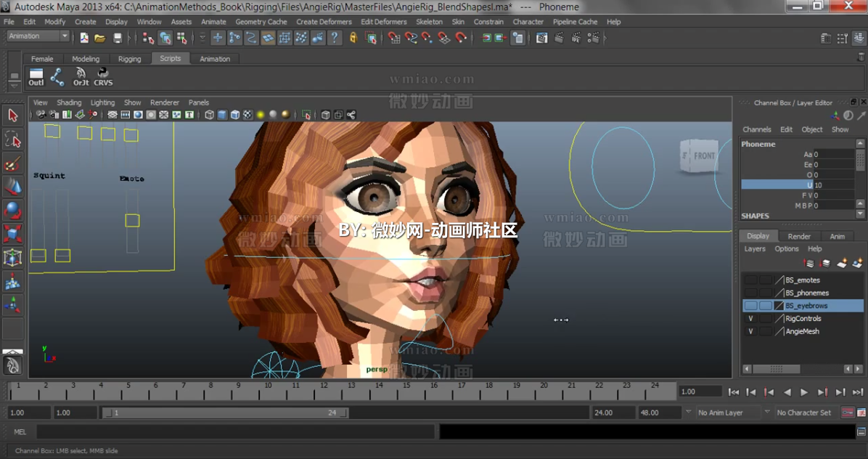Open the shelf options arrow menu
The height and width of the screenshot is (459, 868).
click(15, 85)
